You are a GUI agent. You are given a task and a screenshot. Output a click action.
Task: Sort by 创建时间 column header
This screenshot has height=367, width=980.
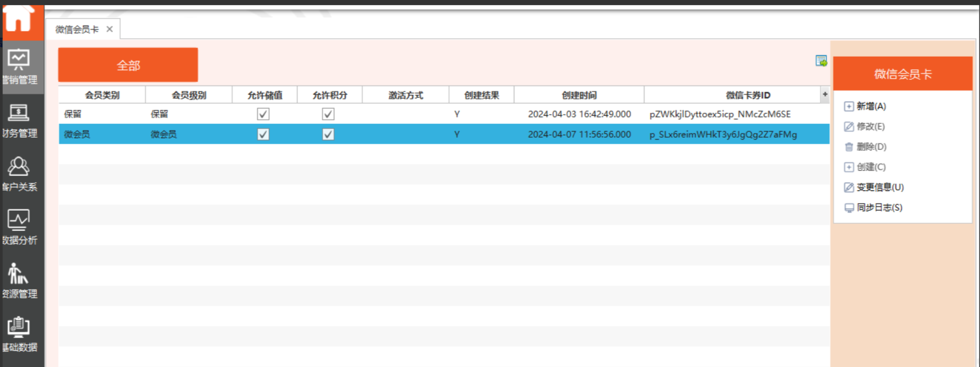pos(579,95)
